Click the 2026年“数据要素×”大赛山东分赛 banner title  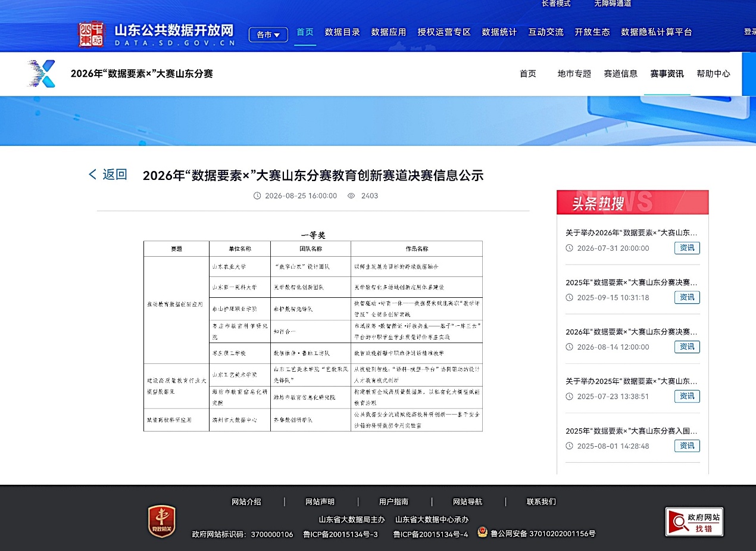pos(142,74)
